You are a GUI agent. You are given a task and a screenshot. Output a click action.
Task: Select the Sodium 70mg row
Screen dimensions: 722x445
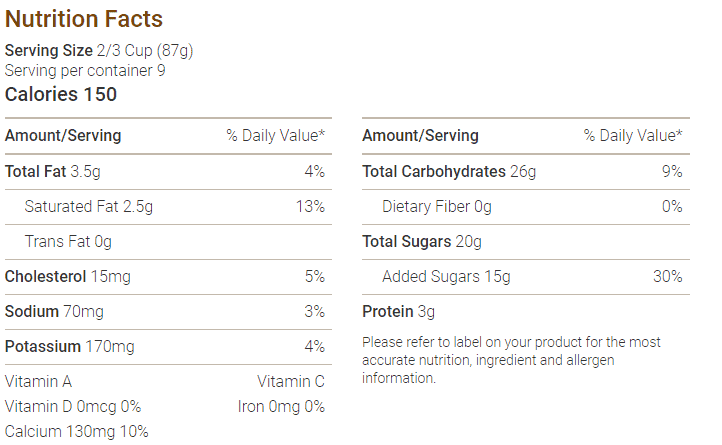coord(168,312)
